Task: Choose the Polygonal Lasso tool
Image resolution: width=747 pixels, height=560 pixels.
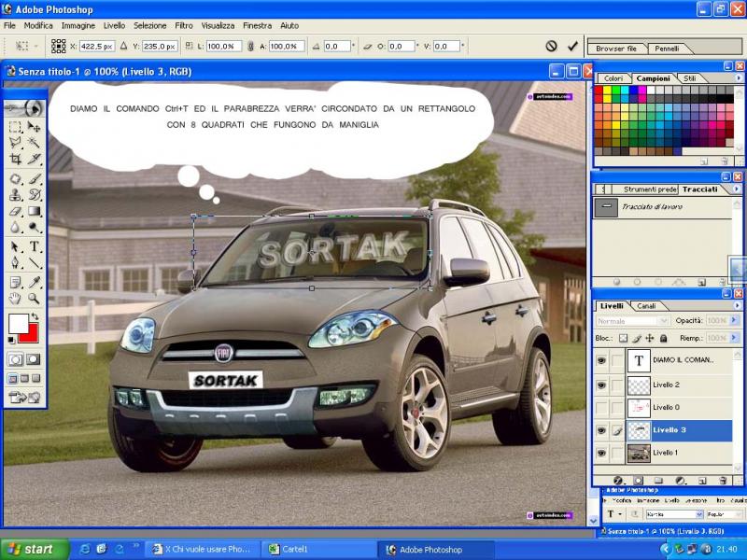Action: [16, 143]
